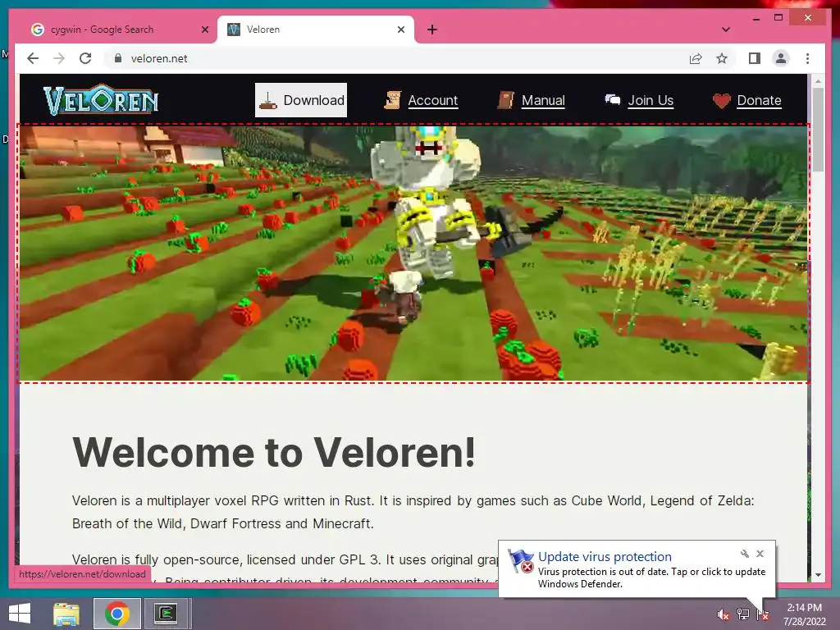Screen dimensions: 840x630
Task: Dismiss the virus protection notification
Action: pos(760,554)
